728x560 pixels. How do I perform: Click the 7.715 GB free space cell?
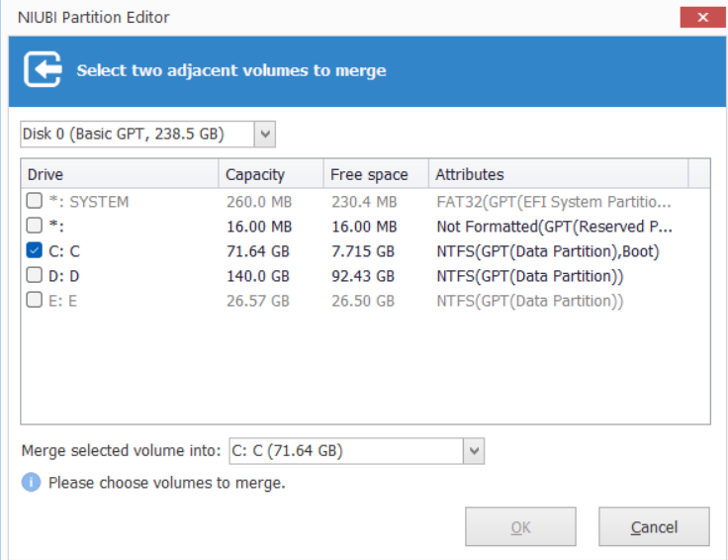point(363,251)
